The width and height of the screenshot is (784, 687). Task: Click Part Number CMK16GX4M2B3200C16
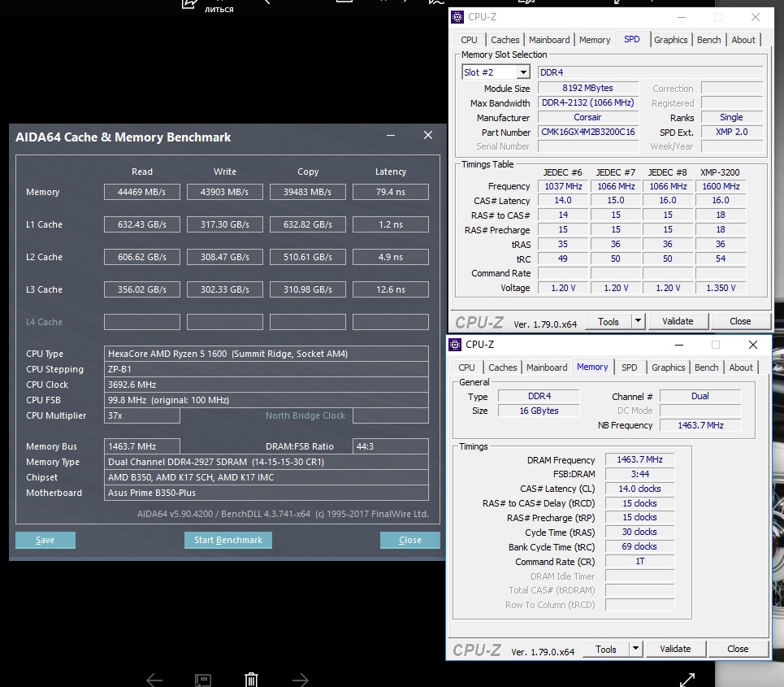pyautogui.click(x=588, y=132)
